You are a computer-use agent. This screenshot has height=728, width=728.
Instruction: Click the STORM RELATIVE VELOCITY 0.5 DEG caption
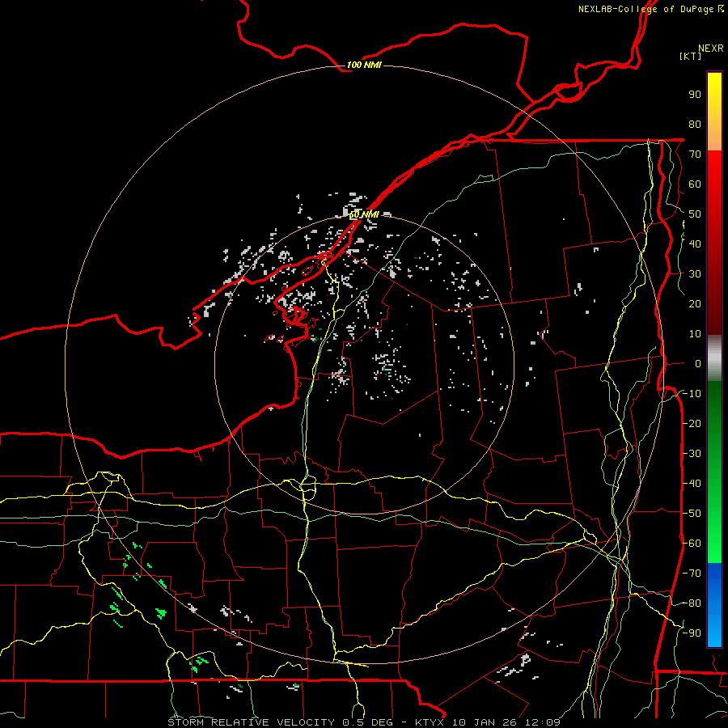(x=280, y=722)
